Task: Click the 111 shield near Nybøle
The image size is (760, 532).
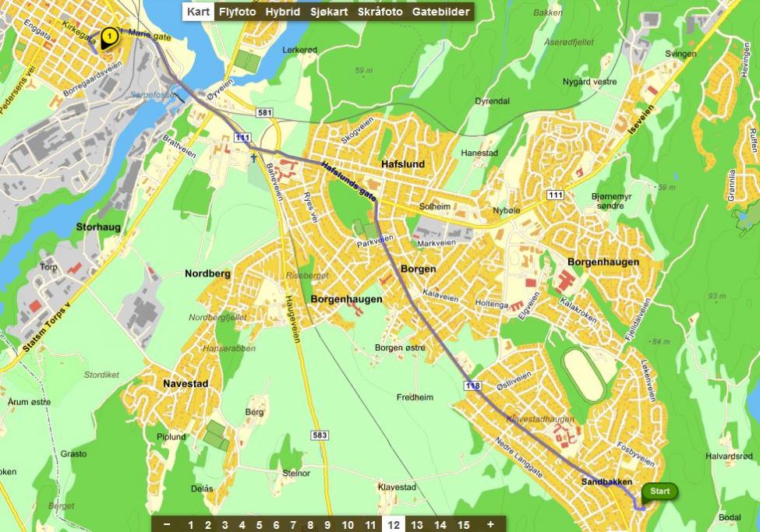Action: (x=555, y=195)
